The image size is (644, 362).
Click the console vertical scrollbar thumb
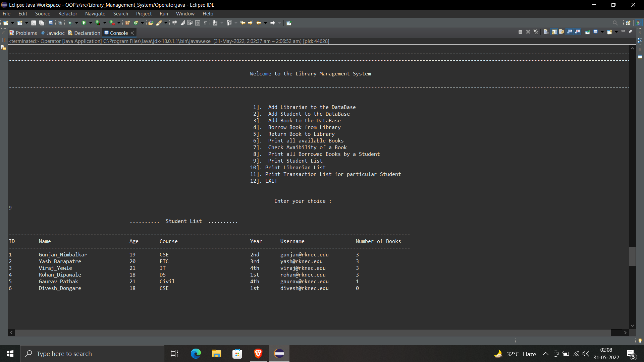click(x=632, y=256)
